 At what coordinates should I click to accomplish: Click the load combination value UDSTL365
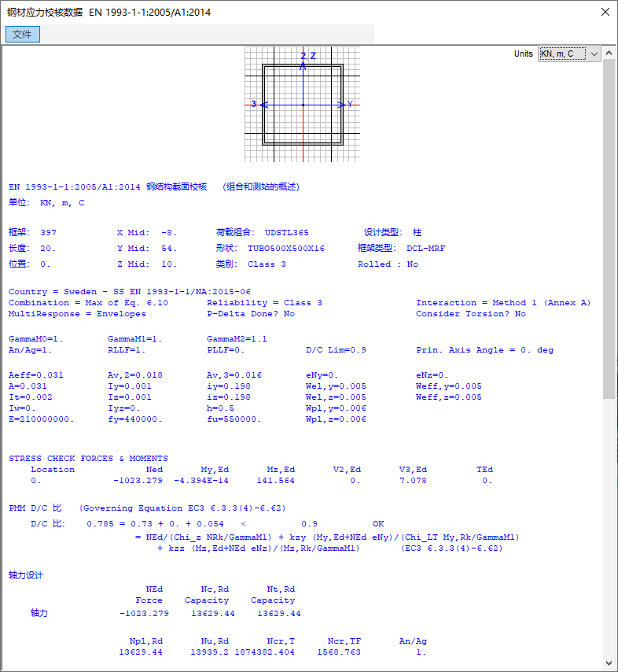(287, 233)
